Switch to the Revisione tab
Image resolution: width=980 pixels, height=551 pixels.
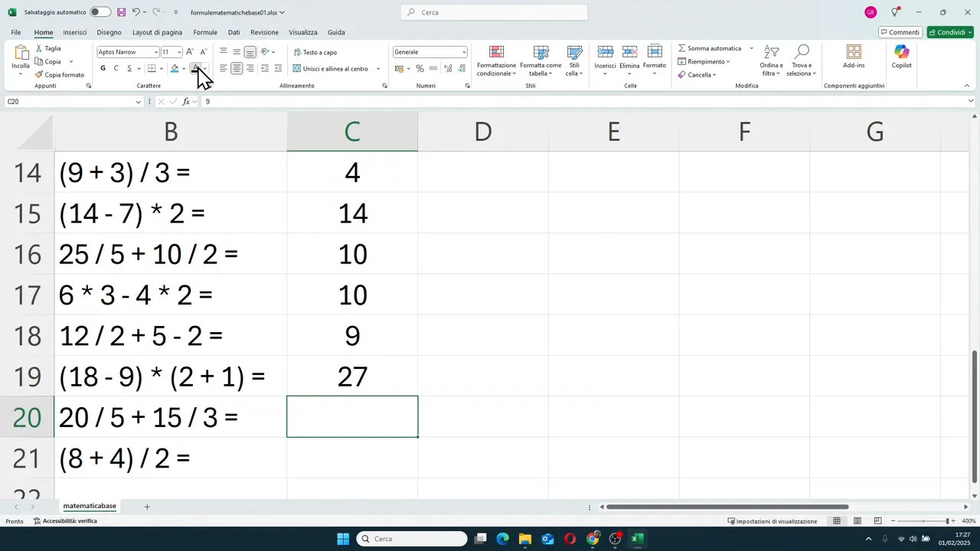(264, 32)
